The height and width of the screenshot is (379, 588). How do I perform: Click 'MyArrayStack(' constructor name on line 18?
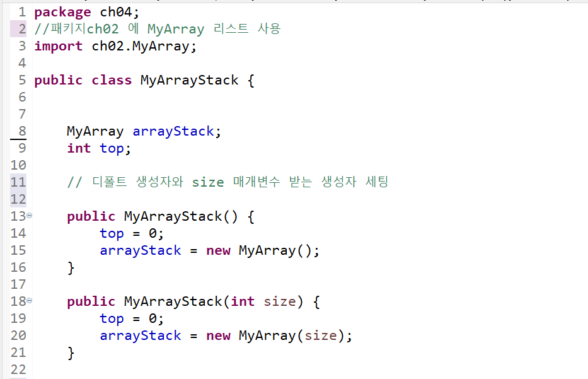point(176,302)
